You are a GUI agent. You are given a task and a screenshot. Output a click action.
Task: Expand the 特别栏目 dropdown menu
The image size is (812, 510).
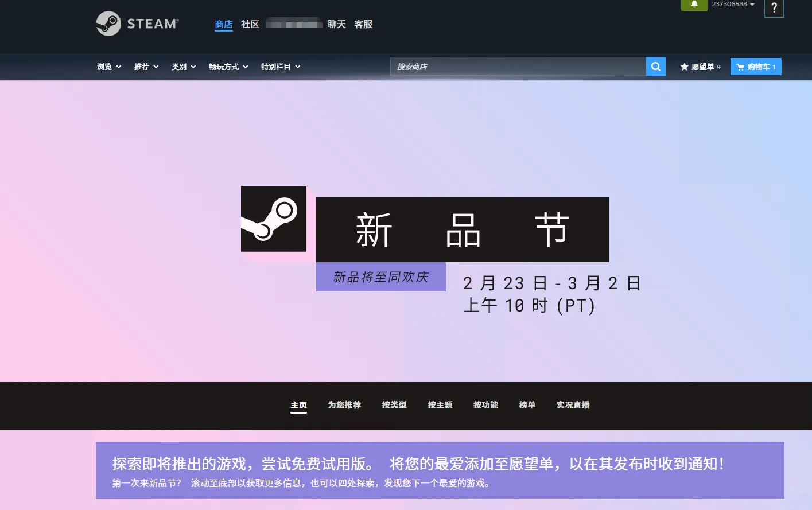click(281, 67)
